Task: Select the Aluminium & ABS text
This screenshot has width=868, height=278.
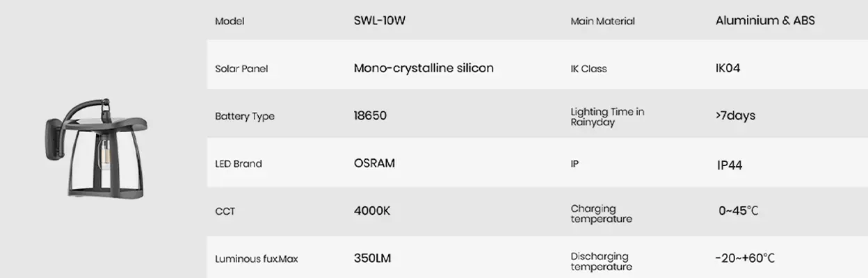Action: coord(765,21)
